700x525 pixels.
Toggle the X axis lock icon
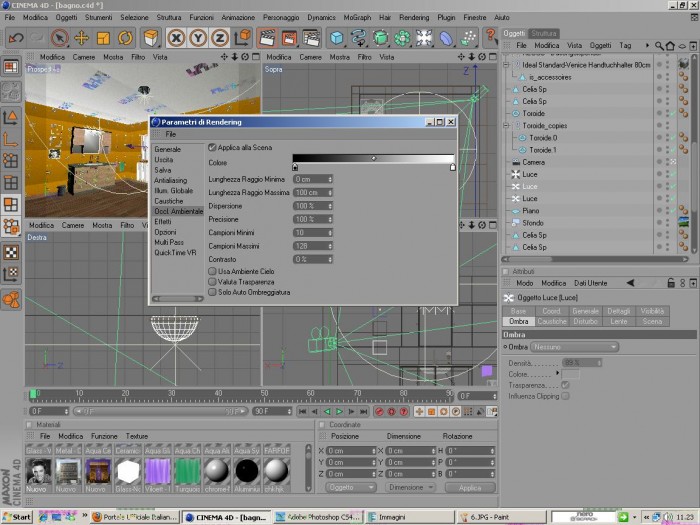click(176, 38)
